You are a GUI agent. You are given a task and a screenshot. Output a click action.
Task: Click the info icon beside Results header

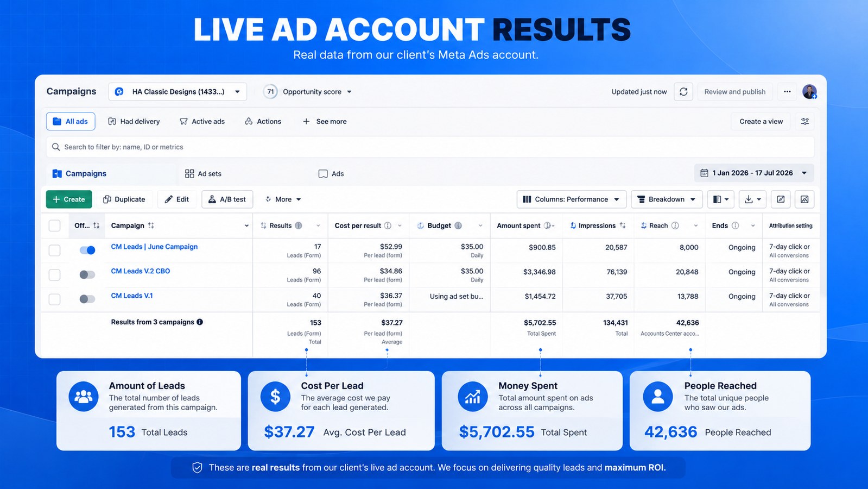tap(299, 225)
